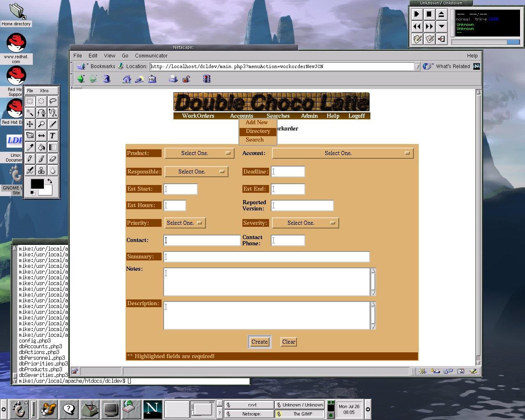Screen dimensions: 525x420
Task: Select the Convolve blur drop tool
Action: point(53,170)
